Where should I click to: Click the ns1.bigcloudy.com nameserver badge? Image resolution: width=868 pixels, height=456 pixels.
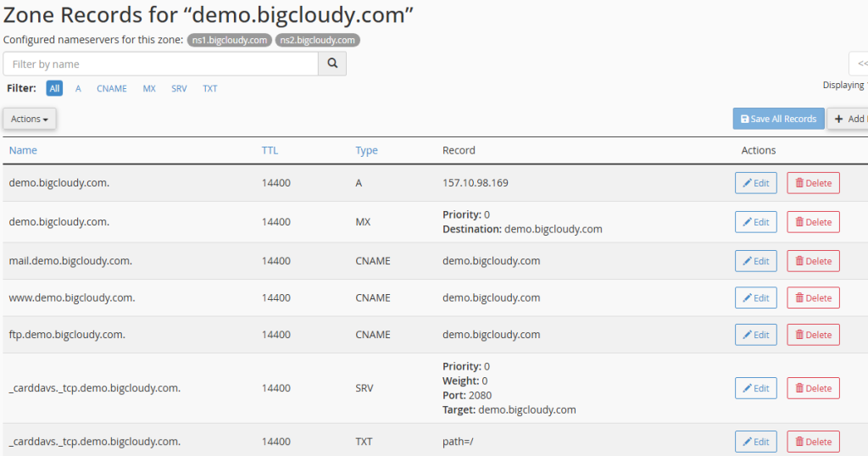coord(229,41)
